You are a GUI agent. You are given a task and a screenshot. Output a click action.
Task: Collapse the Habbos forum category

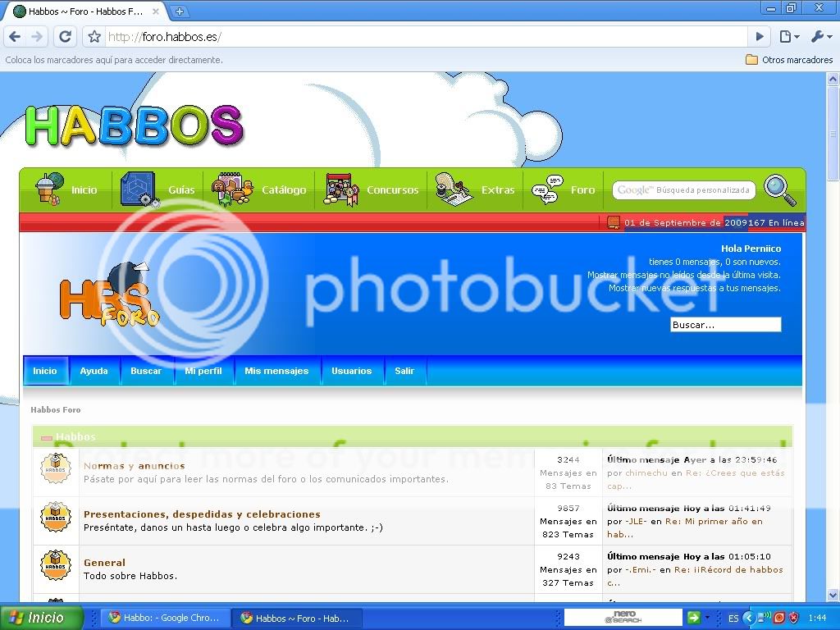click(x=47, y=438)
